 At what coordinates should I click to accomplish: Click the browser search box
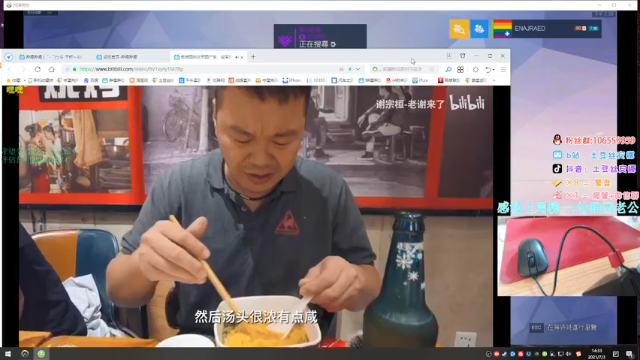404,69
